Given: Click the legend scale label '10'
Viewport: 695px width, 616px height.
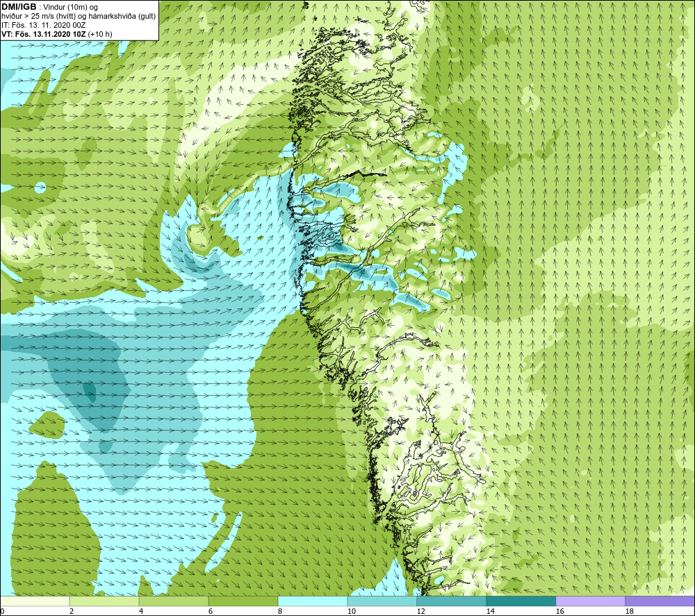Looking at the screenshot, I should 351,611.
